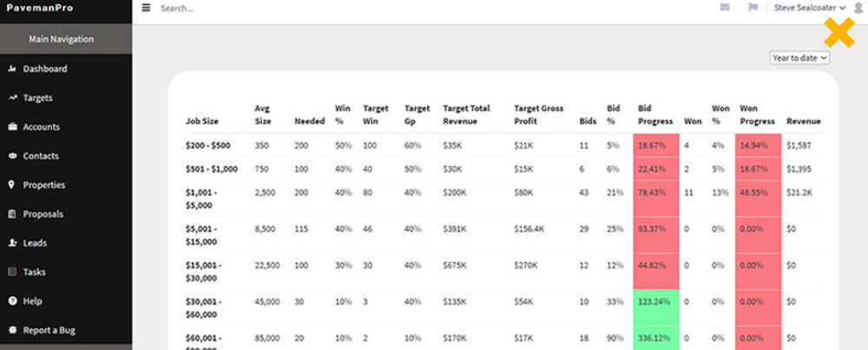The height and width of the screenshot is (350, 868).
Task: Click the Help question mark icon
Action: tap(12, 301)
